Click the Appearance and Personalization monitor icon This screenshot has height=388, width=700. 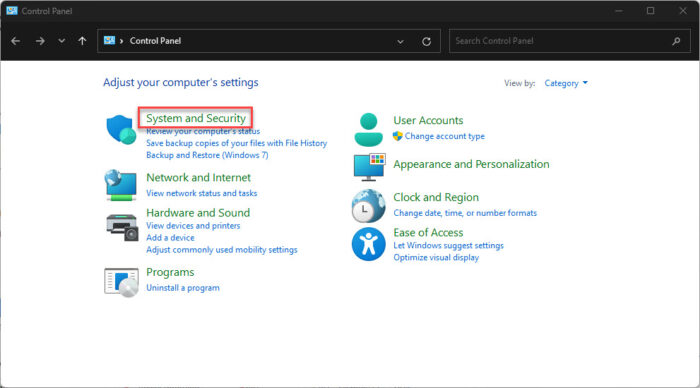(x=369, y=167)
